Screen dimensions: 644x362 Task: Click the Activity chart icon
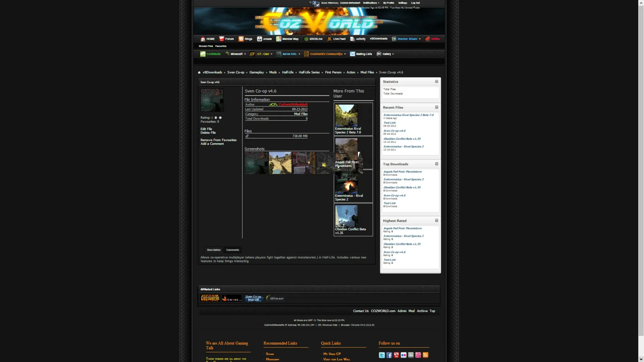pyautogui.click(x=352, y=39)
